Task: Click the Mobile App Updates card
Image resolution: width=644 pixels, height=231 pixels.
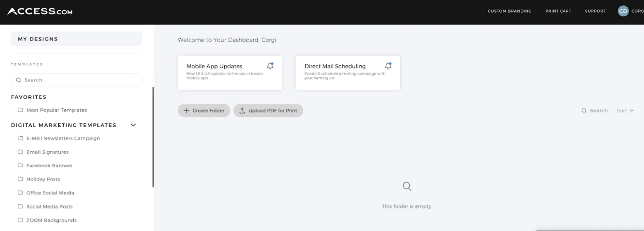Action: coord(230,73)
